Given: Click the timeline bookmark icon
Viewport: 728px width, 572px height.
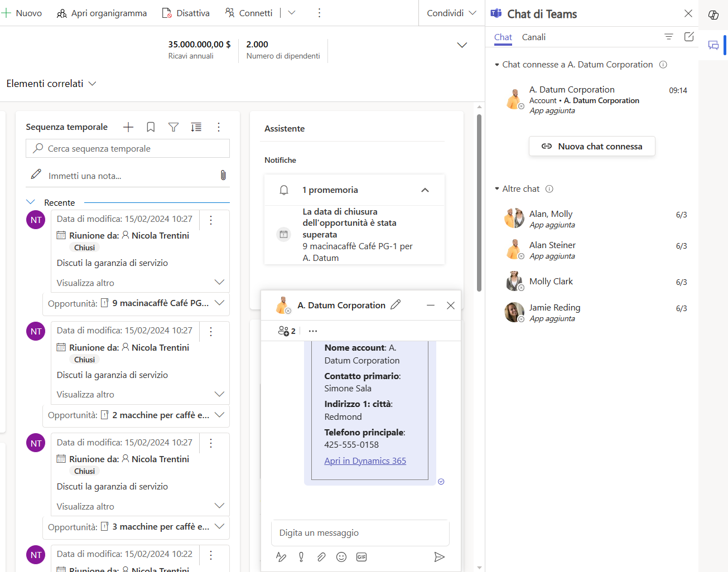Looking at the screenshot, I should click(x=151, y=127).
